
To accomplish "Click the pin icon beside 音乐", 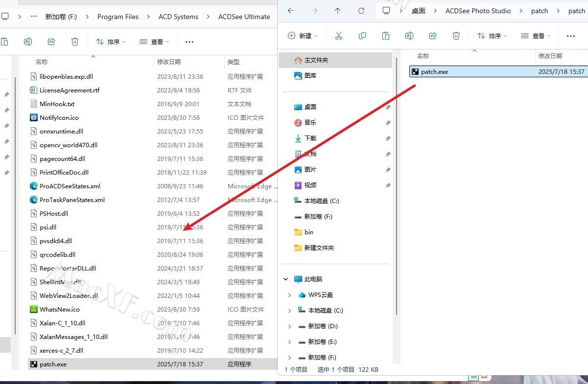I will pos(388,123).
